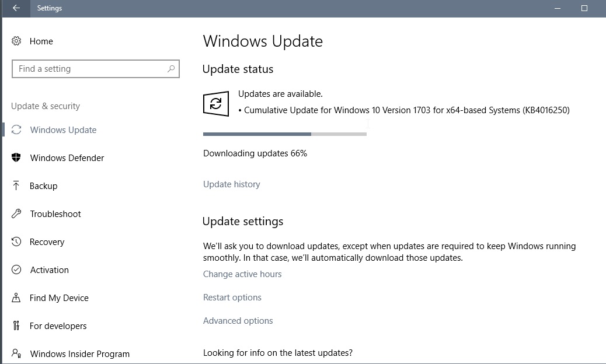The height and width of the screenshot is (364, 606).
Task: Click the Find My Device person icon
Action: pos(16,297)
